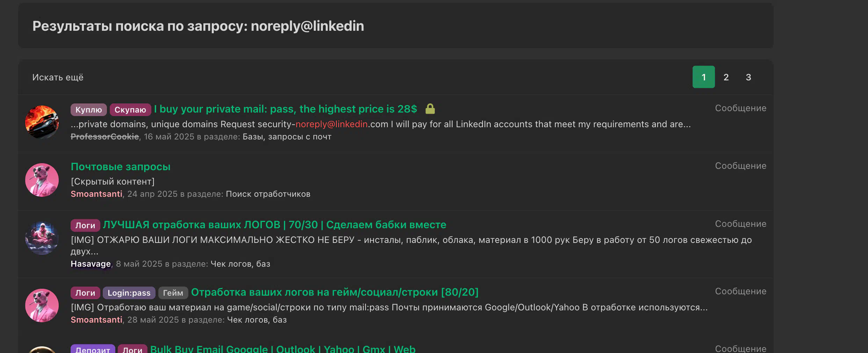Click Smoantsanti avatar beside the 80/20 thread
Screen dimensions: 868x353
click(x=42, y=305)
